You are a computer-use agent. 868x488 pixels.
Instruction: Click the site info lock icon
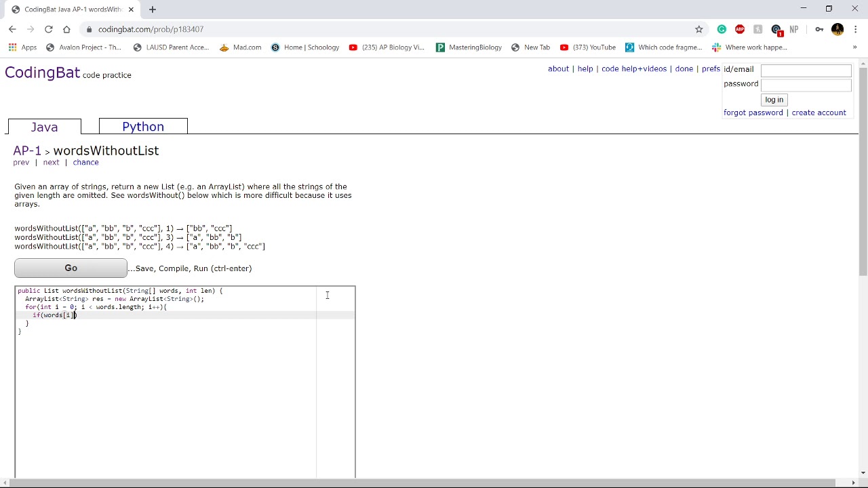(89, 29)
